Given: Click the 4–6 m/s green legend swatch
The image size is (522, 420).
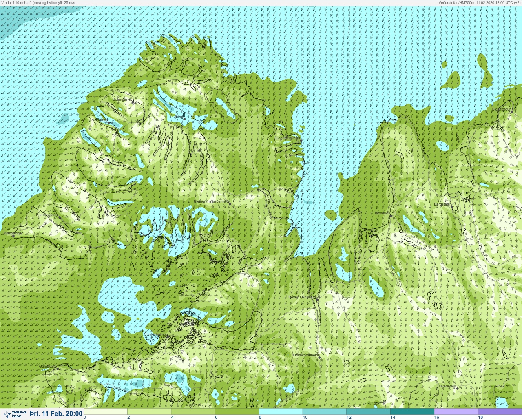Looking at the screenshot, I should tap(193, 411).
